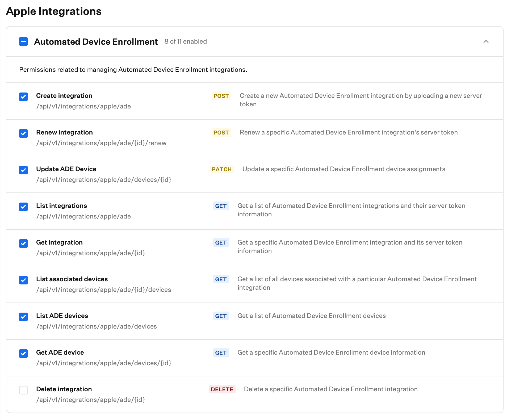Click the DELETE badge for Delete integration

222,389
